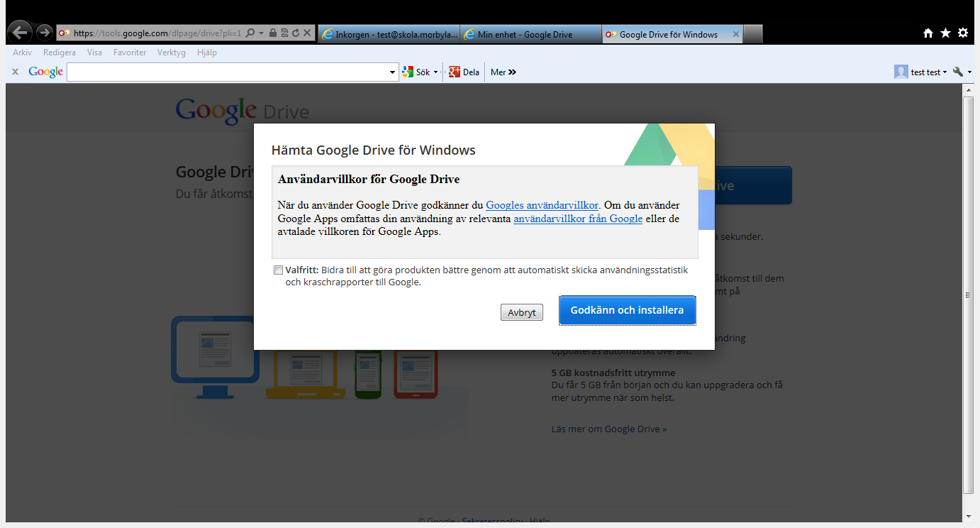Open Favorites with the star icon

click(x=945, y=33)
